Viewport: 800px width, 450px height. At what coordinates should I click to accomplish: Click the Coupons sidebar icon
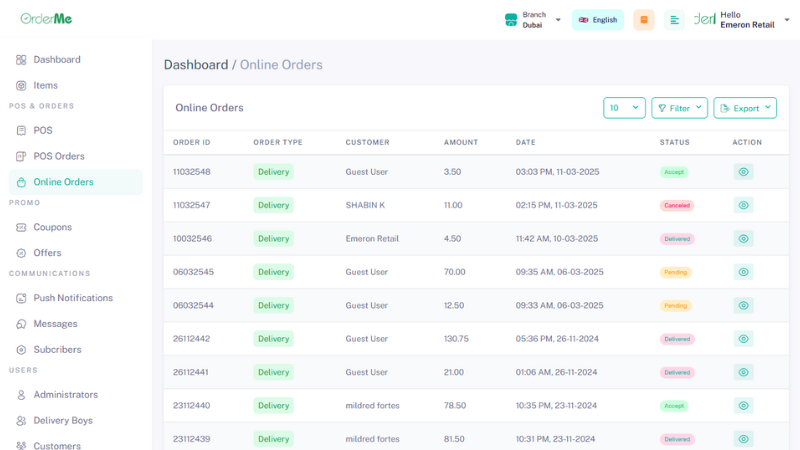tap(21, 227)
